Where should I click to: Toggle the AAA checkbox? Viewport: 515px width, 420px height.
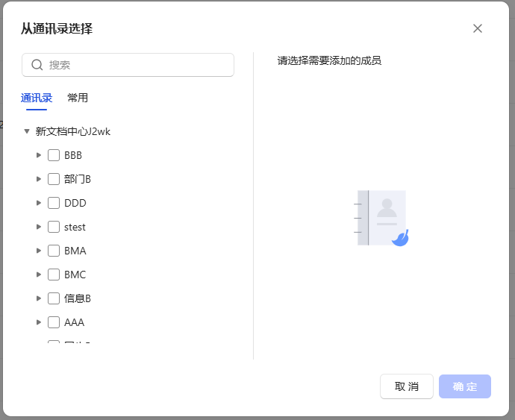54,322
